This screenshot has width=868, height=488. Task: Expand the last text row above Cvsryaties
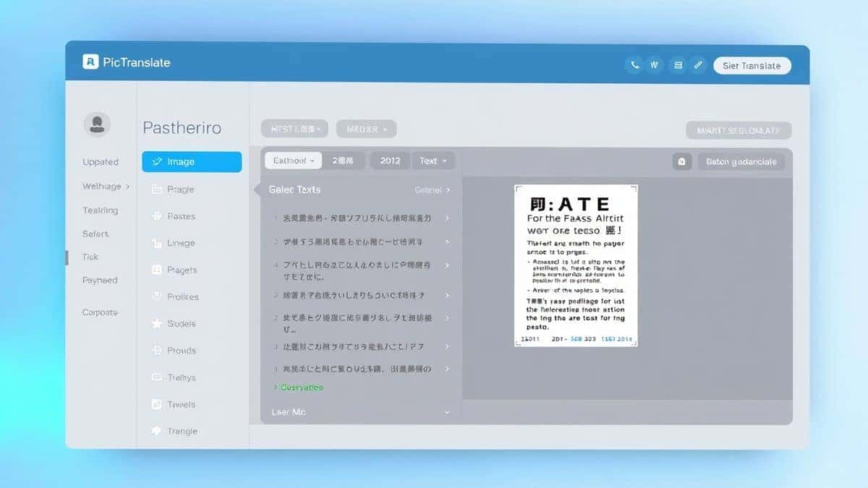point(447,369)
